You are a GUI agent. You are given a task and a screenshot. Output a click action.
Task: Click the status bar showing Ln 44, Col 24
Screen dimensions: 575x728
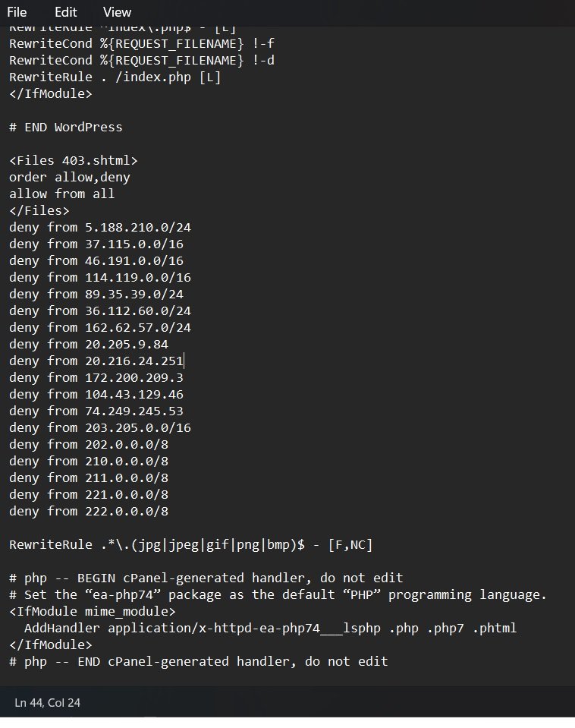click(x=47, y=702)
